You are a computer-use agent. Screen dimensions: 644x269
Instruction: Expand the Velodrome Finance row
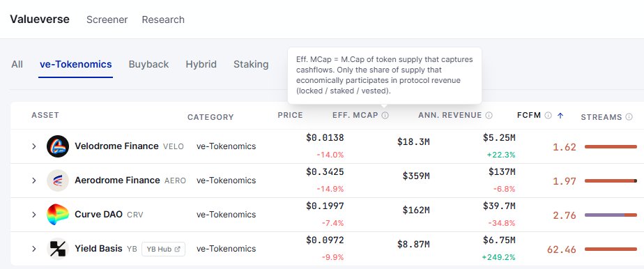(x=34, y=146)
